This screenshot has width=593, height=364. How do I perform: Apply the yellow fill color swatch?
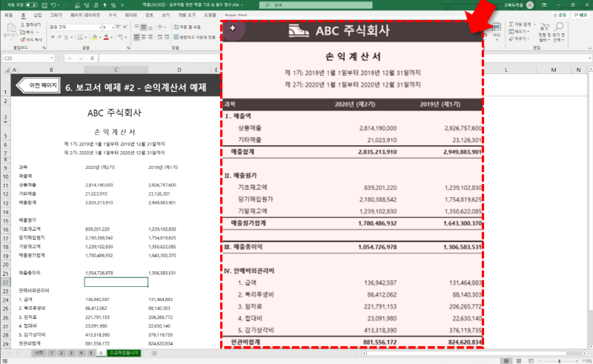tap(95, 37)
